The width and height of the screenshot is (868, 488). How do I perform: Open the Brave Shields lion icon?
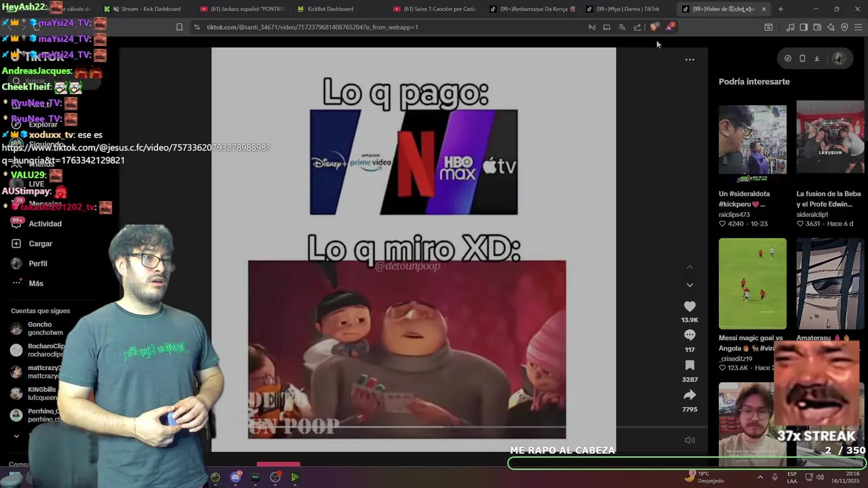click(x=654, y=27)
